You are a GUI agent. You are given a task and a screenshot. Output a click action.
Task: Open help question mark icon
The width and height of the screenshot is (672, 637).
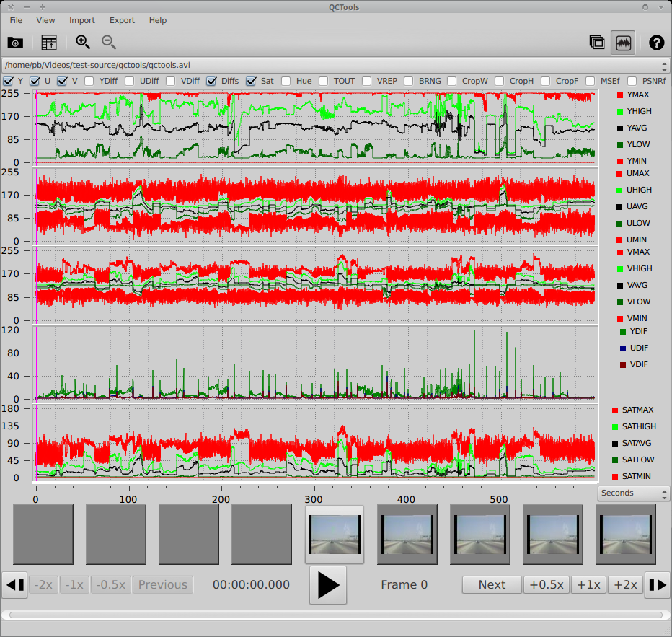pyautogui.click(x=656, y=43)
